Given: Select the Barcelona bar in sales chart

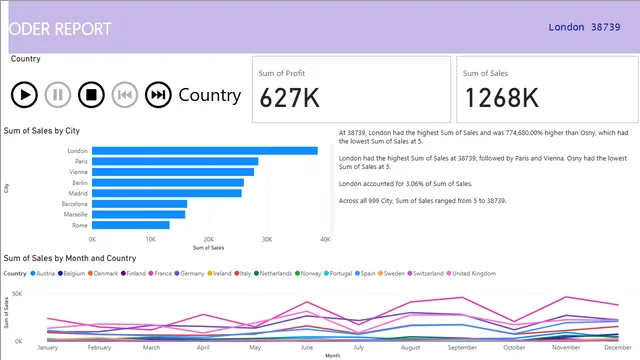Looking at the screenshot, I should pos(139,204).
